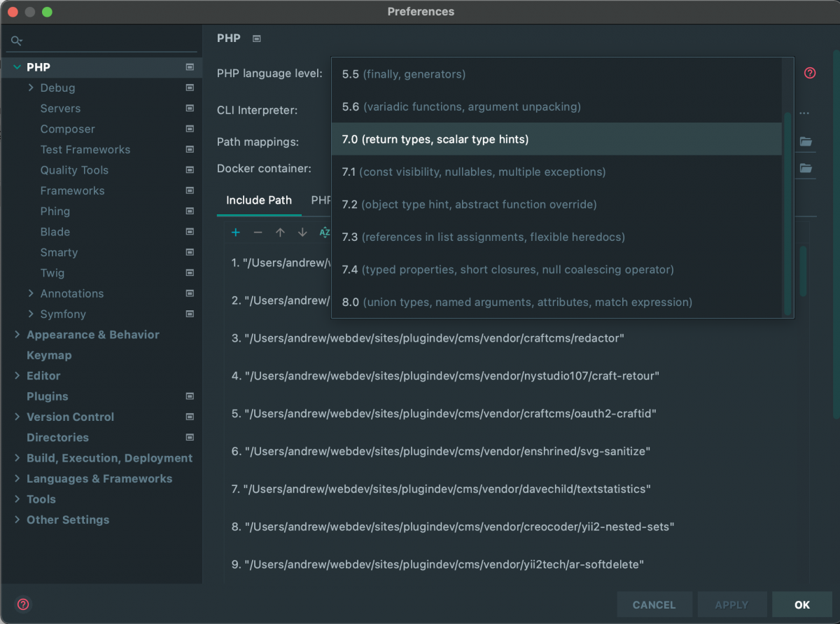Click project icon on Directories row

pyautogui.click(x=190, y=438)
